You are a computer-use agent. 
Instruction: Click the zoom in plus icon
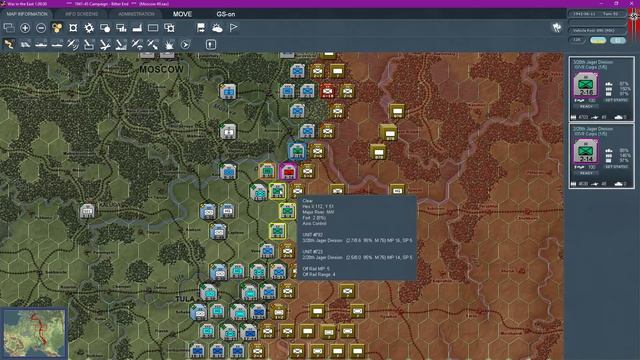(25, 28)
